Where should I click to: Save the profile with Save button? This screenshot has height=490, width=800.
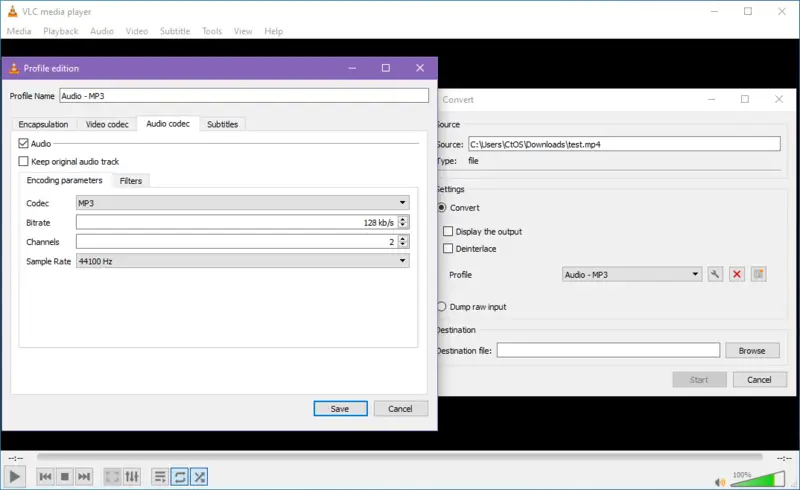[340, 408]
